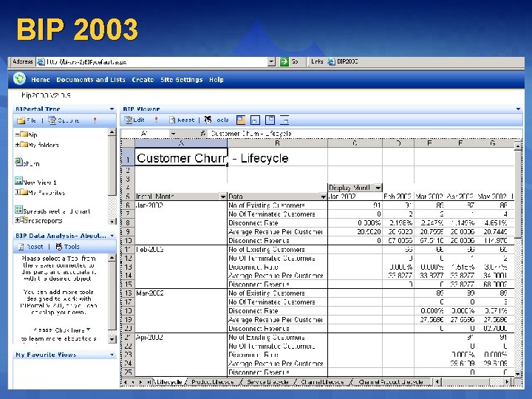
Task: Select column B header
Action: pos(277,143)
